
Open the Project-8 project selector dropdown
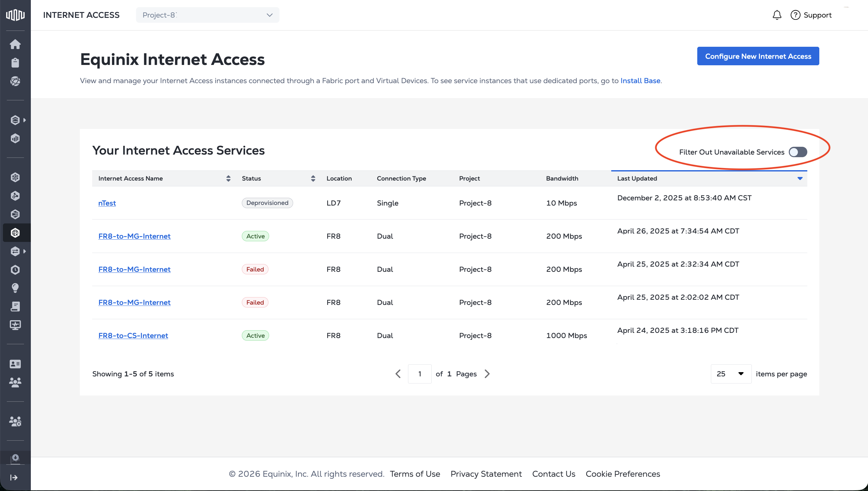tap(207, 15)
